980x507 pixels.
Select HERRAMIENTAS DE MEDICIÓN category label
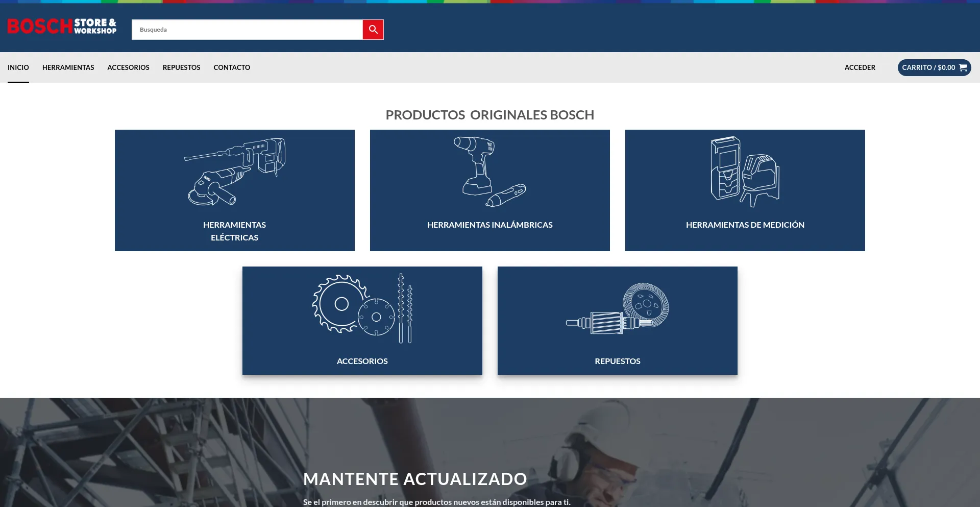tap(745, 225)
